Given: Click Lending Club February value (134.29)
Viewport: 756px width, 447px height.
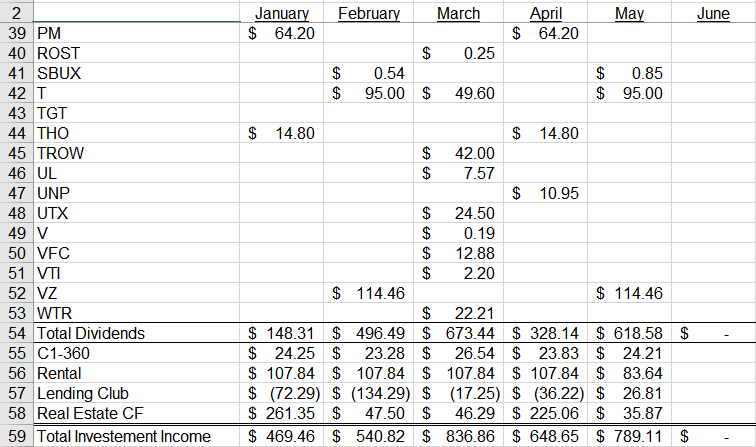Looking at the screenshot, I should click(x=368, y=393).
